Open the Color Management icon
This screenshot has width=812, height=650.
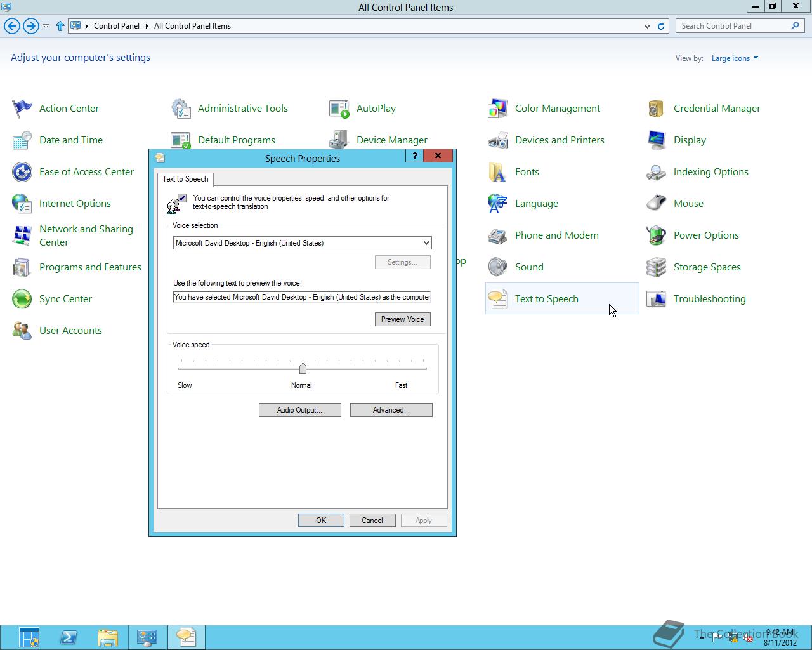498,109
